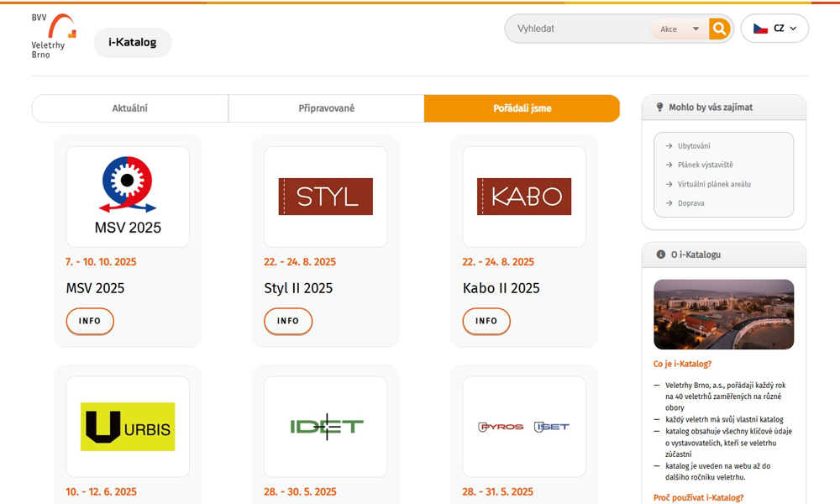The image size is (840, 504).
Task: Select the Pořádali jsme tab
Action: (x=522, y=108)
